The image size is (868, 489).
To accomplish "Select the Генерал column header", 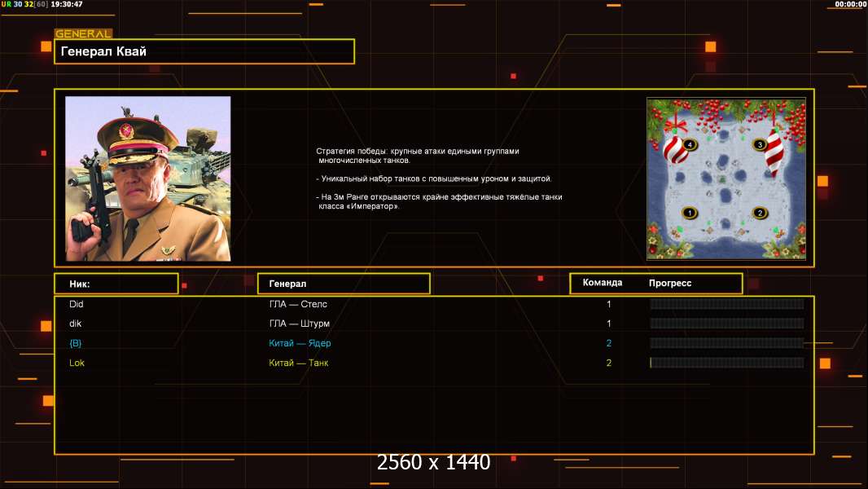I will (343, 284).
